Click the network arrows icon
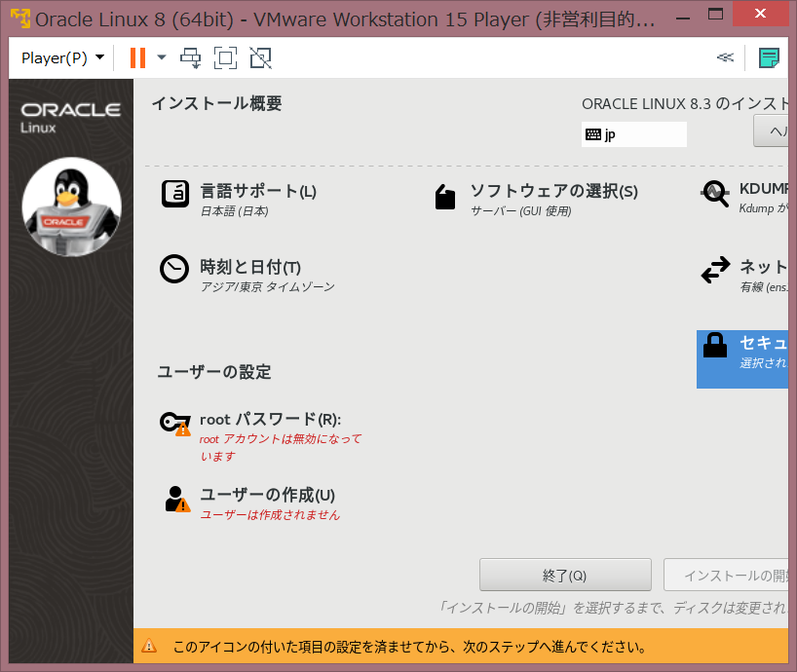Viewport: 797px width, 672px height. (716, 270)
